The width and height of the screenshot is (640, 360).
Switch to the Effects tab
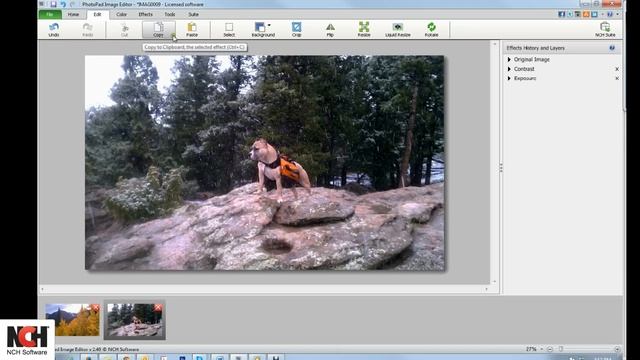[x=145, y=14]
